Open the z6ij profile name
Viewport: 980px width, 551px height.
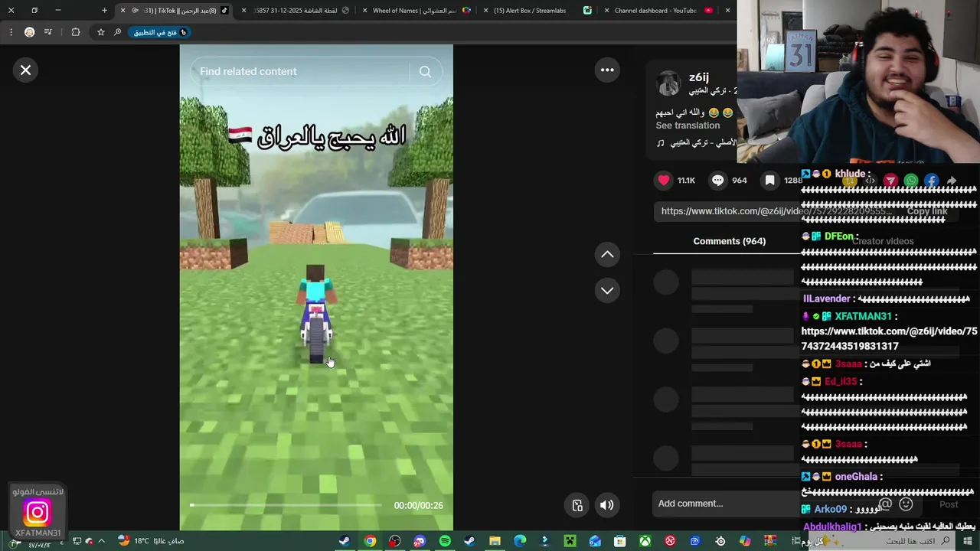(698, 77)
